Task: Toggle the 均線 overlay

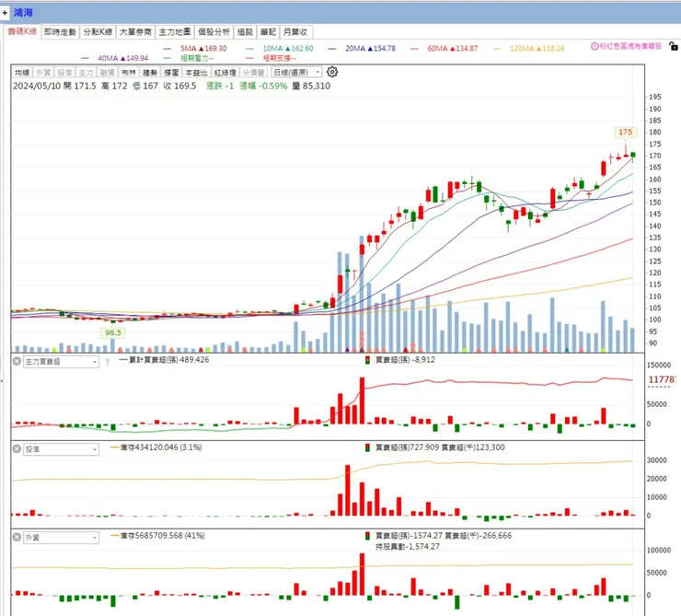Action: point(22,72)
